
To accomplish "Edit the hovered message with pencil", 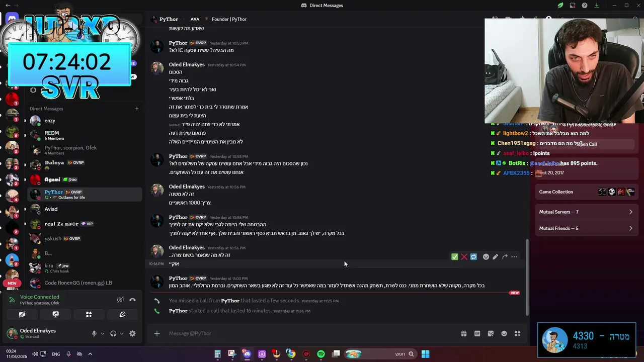I will click(x=496, y=257).
